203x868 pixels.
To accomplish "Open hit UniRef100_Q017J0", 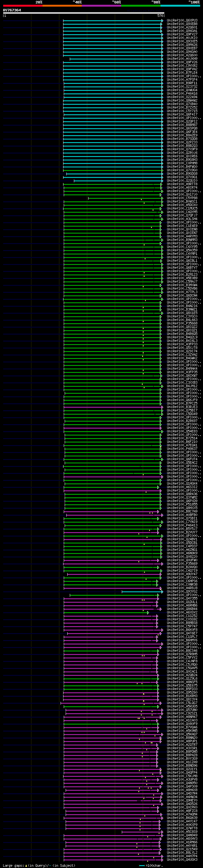I will [182, 194].
